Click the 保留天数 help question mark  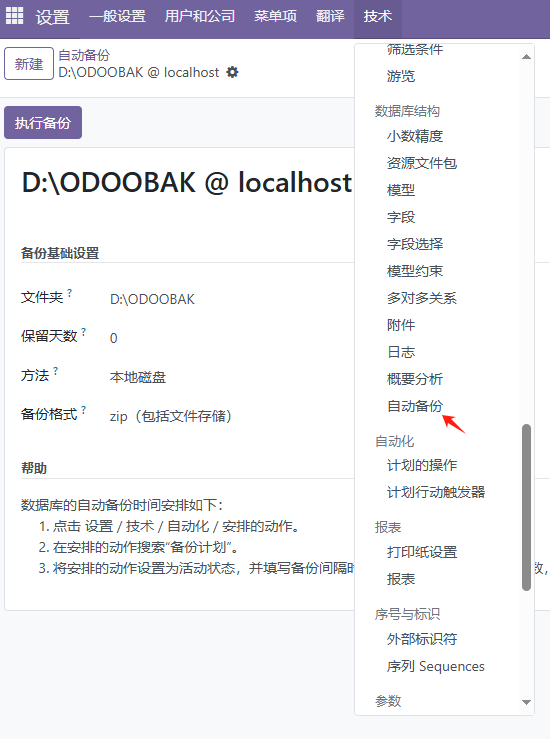click(83, 332)
